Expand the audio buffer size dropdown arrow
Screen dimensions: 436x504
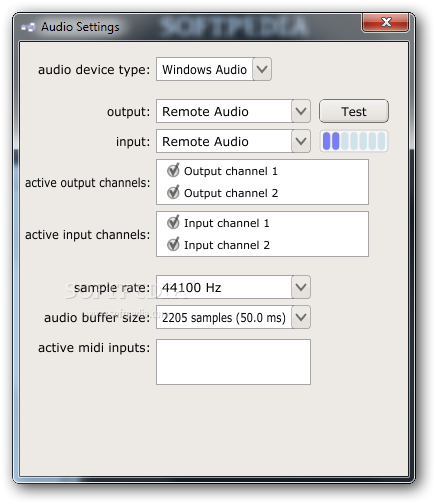(301, 317)
